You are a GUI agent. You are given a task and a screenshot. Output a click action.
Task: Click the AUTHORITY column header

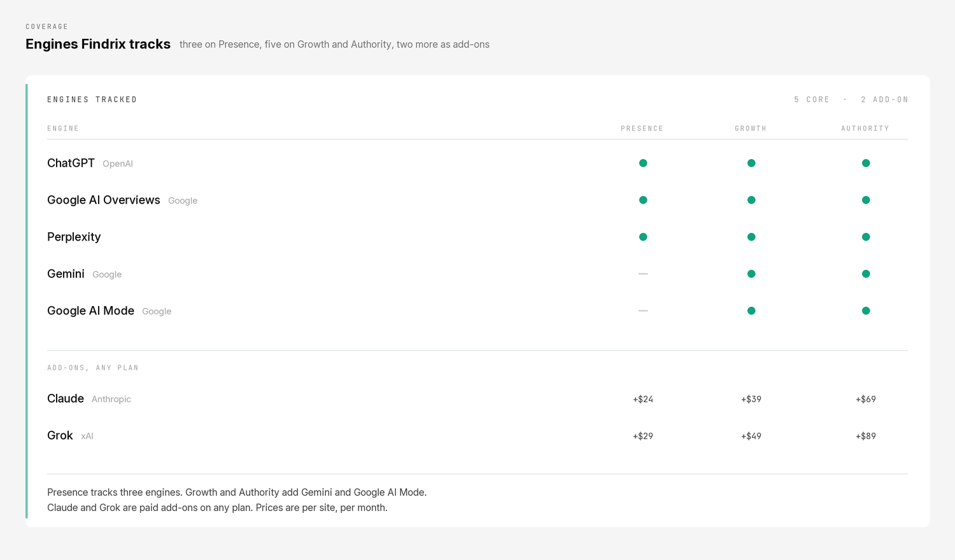coord(865,129)
